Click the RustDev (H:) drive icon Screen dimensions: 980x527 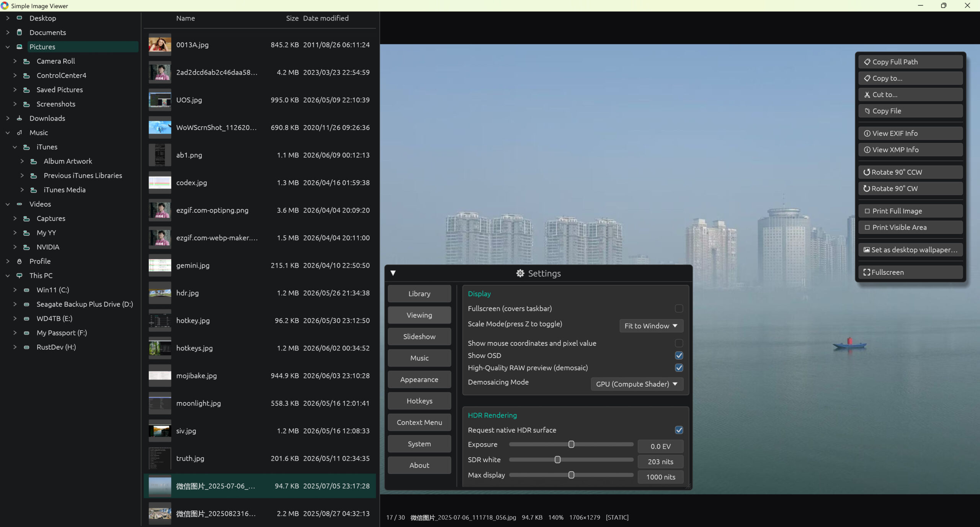[x=26, y=347]
